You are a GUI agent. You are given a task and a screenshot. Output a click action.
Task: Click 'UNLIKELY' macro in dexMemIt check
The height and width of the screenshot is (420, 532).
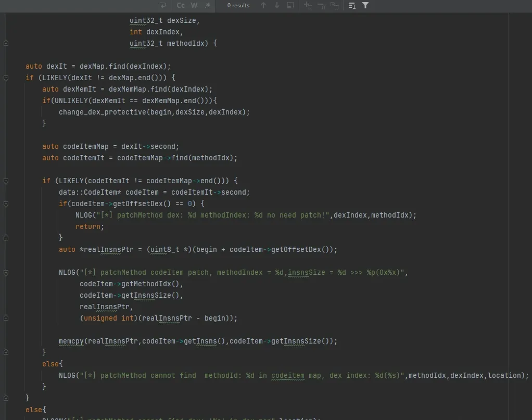71,101
